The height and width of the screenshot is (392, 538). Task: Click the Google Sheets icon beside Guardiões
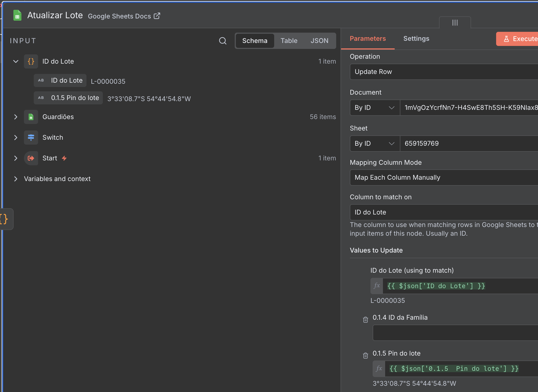(x=31, y=117)
